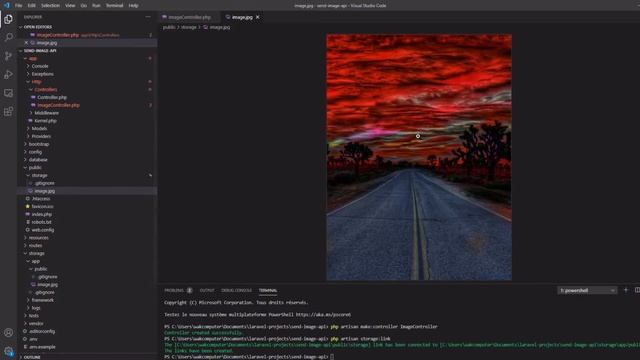This screenshot has height=360, width=640.
Task: Click the public breadcrumb segment
Action: click(169, 27)
